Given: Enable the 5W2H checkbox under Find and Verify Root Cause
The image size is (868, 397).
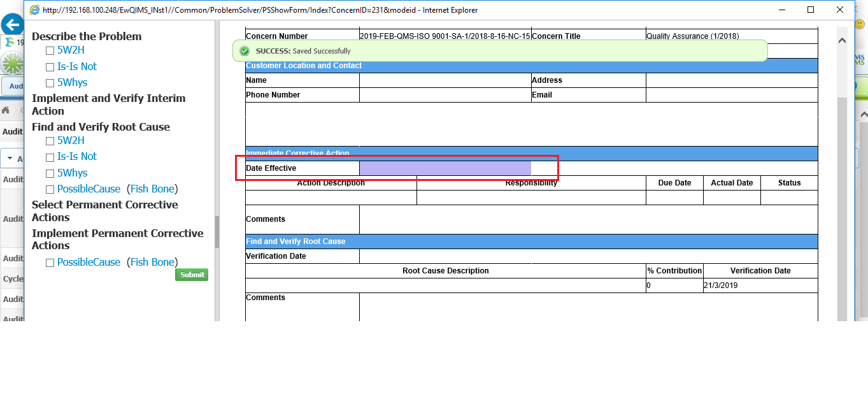Looking at the screenshot, I should click(50, 141).
